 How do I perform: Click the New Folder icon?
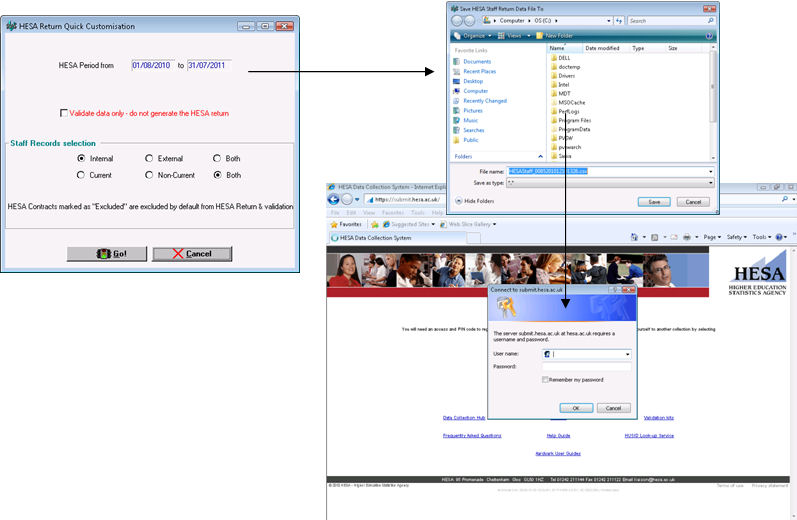(x=540, y=36)
